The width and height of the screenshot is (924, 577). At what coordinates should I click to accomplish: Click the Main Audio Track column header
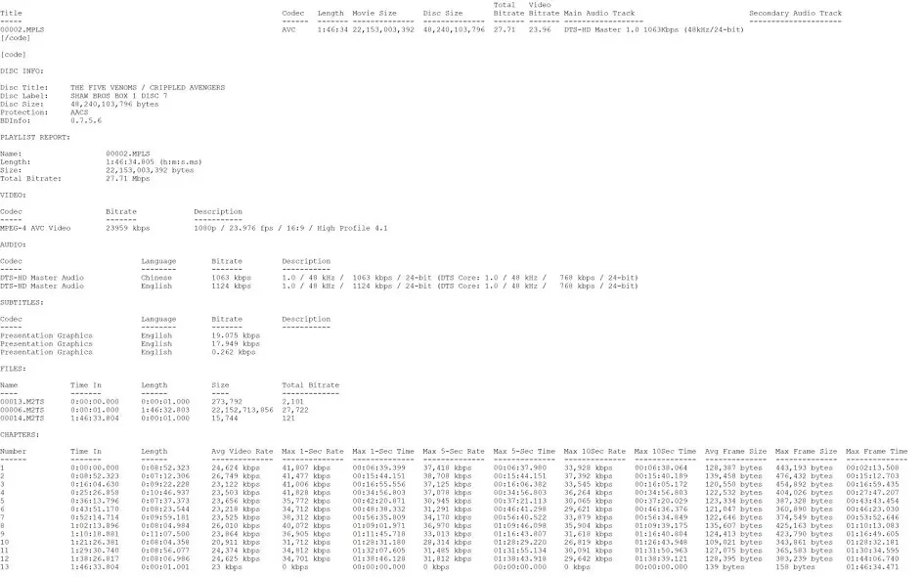coord(598,14)
